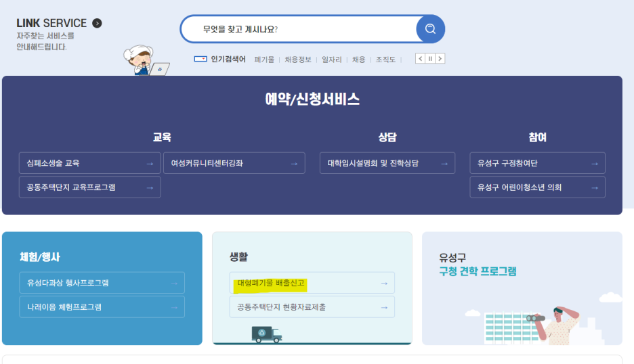Click arrow icon on 대학입시설명회 및 진학상담

444,164
